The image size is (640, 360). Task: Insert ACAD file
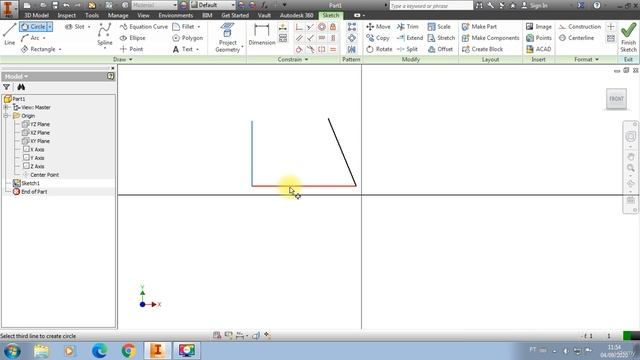click(538, 49)
